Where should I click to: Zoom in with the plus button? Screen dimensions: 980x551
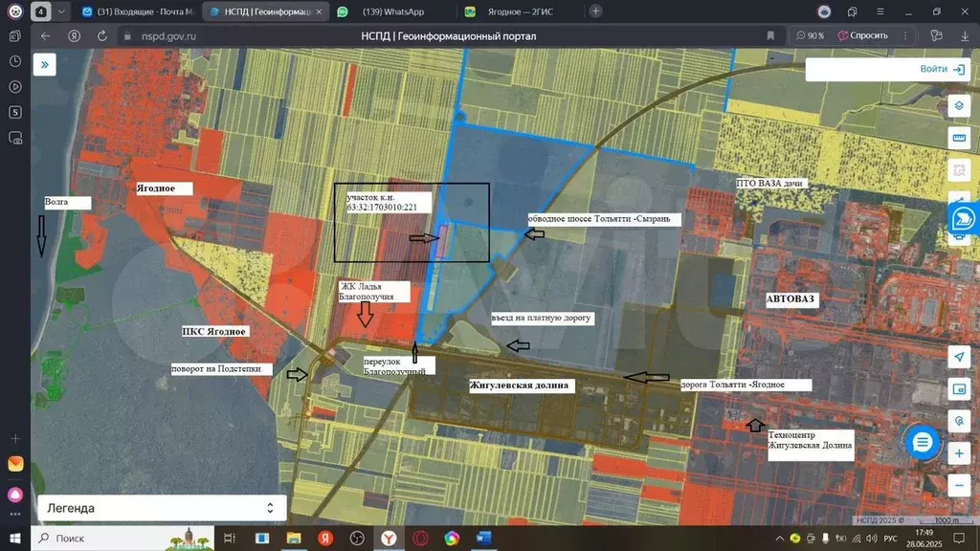tap(959, 453)
